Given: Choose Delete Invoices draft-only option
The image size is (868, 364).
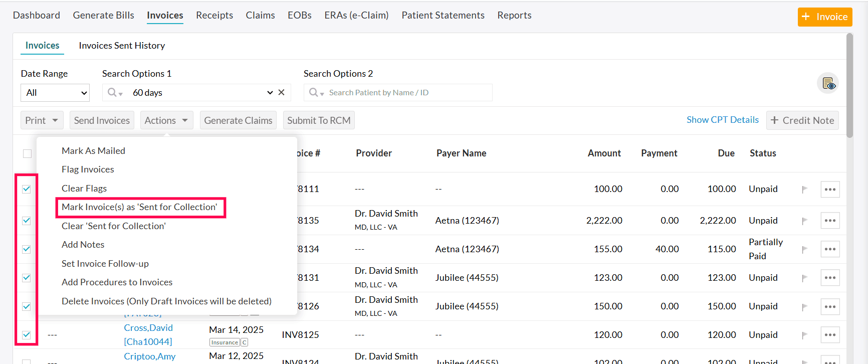Looking at the screenshot, I should click(166, 301).
